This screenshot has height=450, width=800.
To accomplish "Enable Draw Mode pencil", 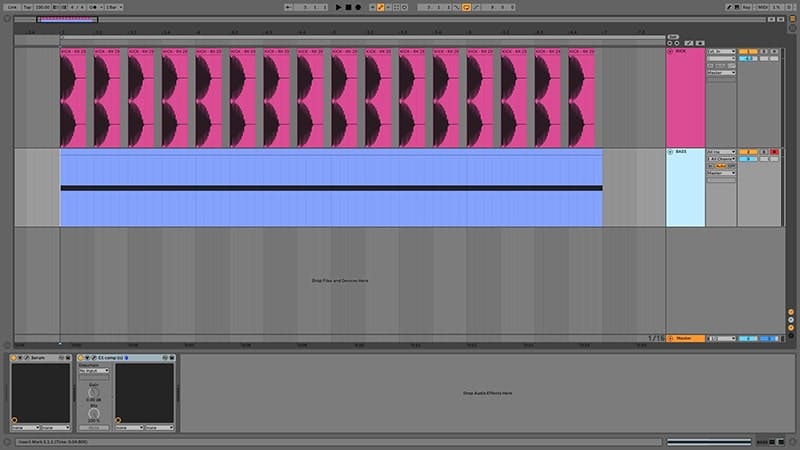I will click(729, 7).
